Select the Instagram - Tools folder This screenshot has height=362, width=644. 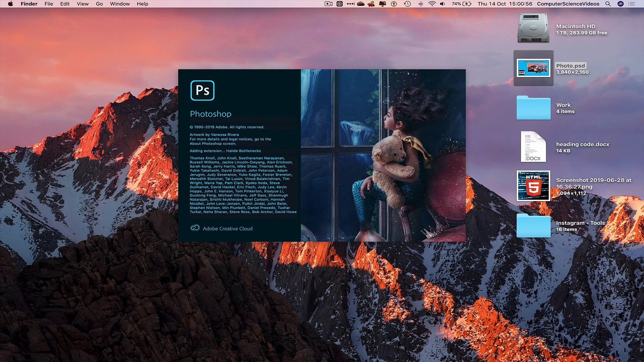tap(533, 226)
